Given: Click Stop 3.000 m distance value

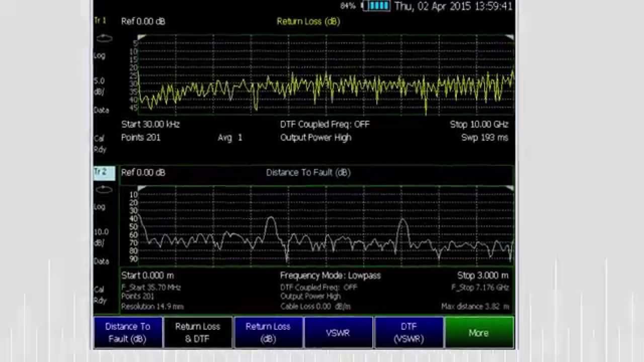Looking at the screenshot, I should pos(483,275).
